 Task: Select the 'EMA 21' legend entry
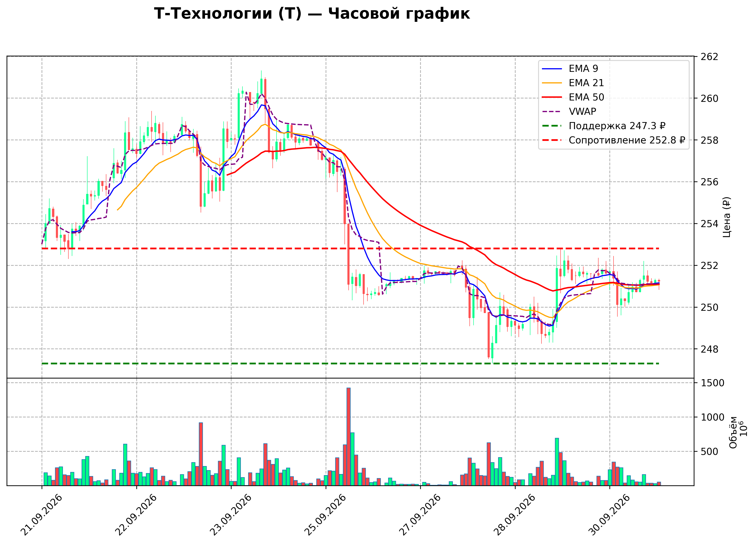(x=573, y=83)
